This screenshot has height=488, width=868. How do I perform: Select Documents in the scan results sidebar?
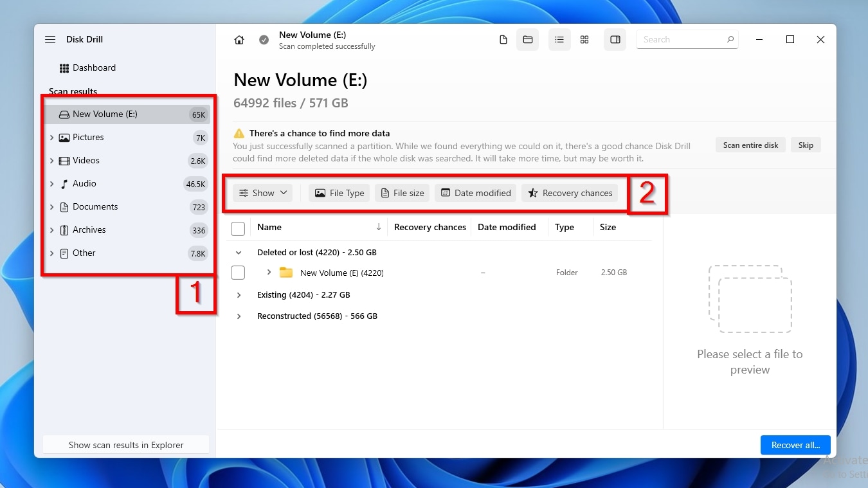click(95, 207)
